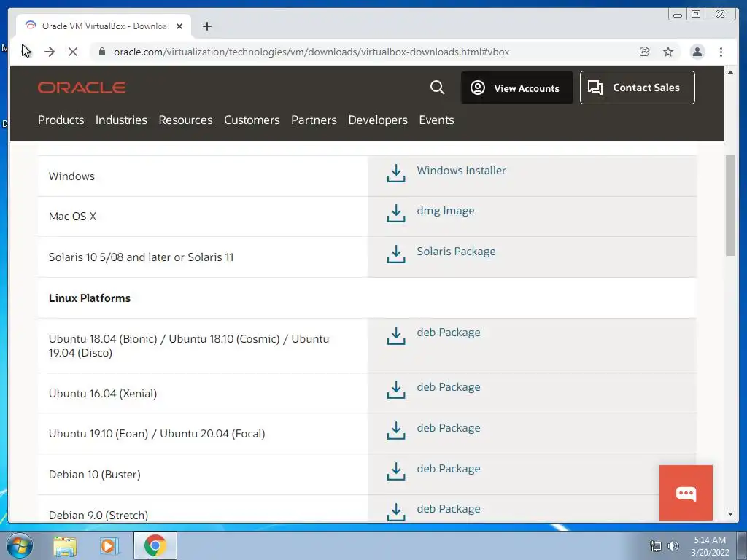This screenshot has height=560, width=747.
Task: Click download icon in Debian 10 (Buster) row
Action: 396,472
